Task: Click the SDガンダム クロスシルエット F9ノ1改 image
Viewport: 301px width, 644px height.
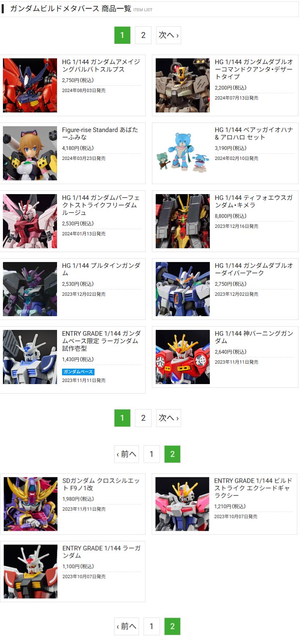Action: (30, 504)
